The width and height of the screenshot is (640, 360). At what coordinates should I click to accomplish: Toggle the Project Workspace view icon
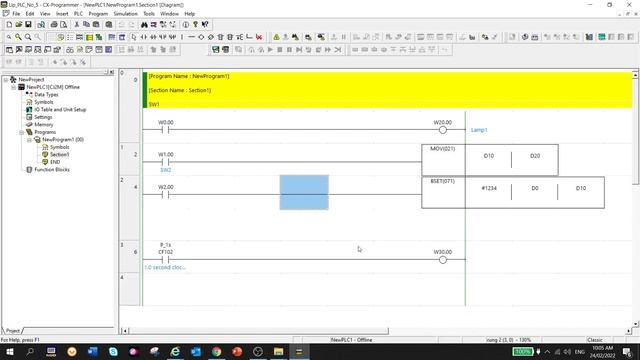[x=9, y=50]
